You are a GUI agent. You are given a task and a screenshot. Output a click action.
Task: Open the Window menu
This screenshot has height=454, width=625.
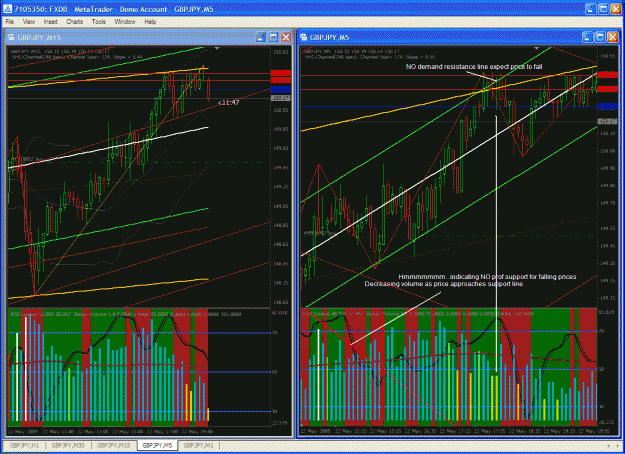125,22
